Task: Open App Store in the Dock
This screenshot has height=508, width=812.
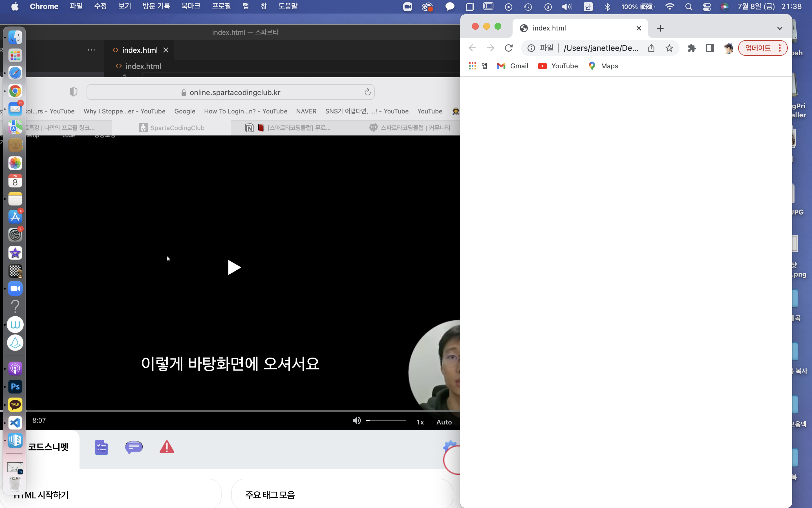Action: tap(15, 217)
